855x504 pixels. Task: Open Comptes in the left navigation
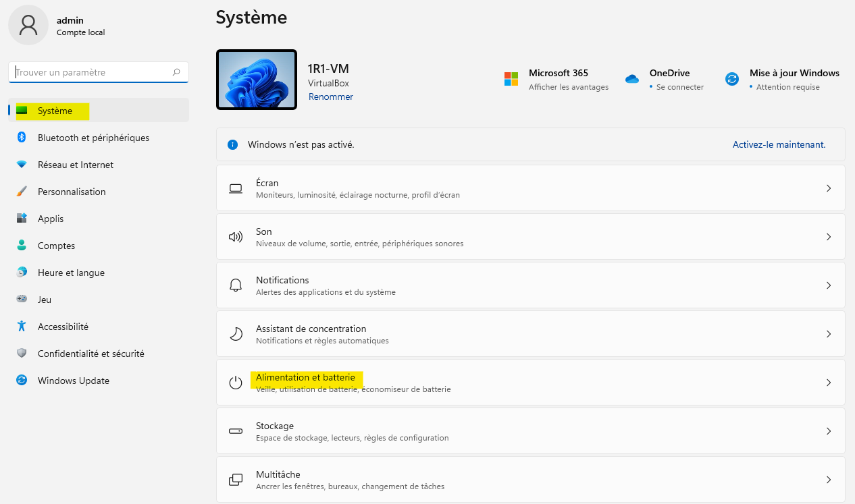(56, 246)
